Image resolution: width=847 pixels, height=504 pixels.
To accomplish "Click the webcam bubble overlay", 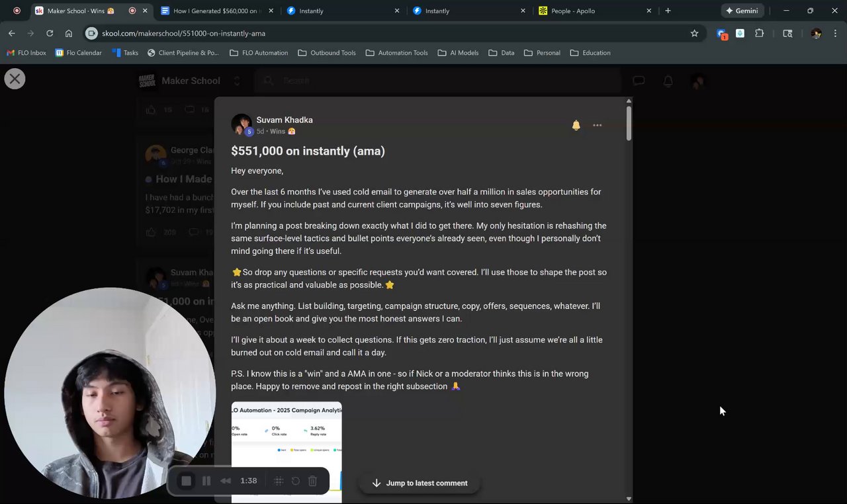I will 110,393.
